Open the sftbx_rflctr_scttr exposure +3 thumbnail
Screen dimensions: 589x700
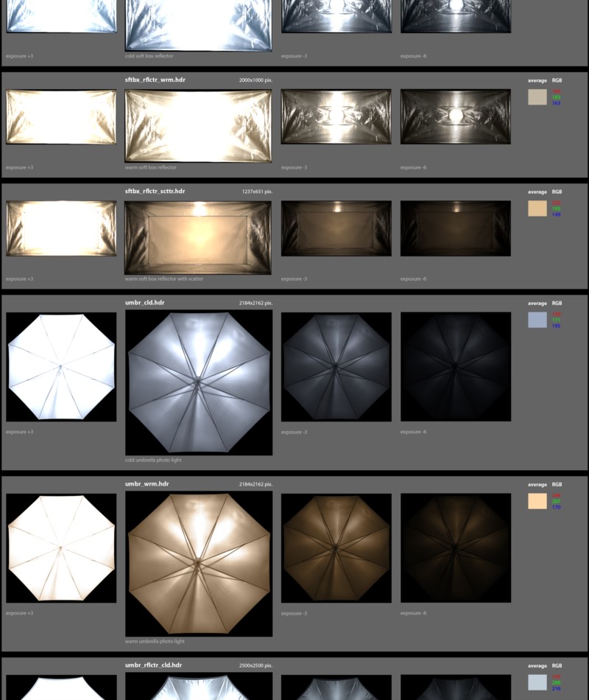click(x=61, y=228)
